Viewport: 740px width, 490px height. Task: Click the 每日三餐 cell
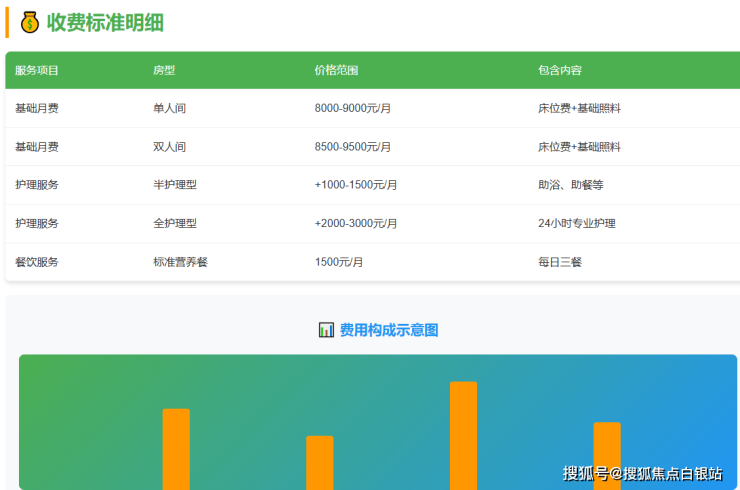pos(560,262)
